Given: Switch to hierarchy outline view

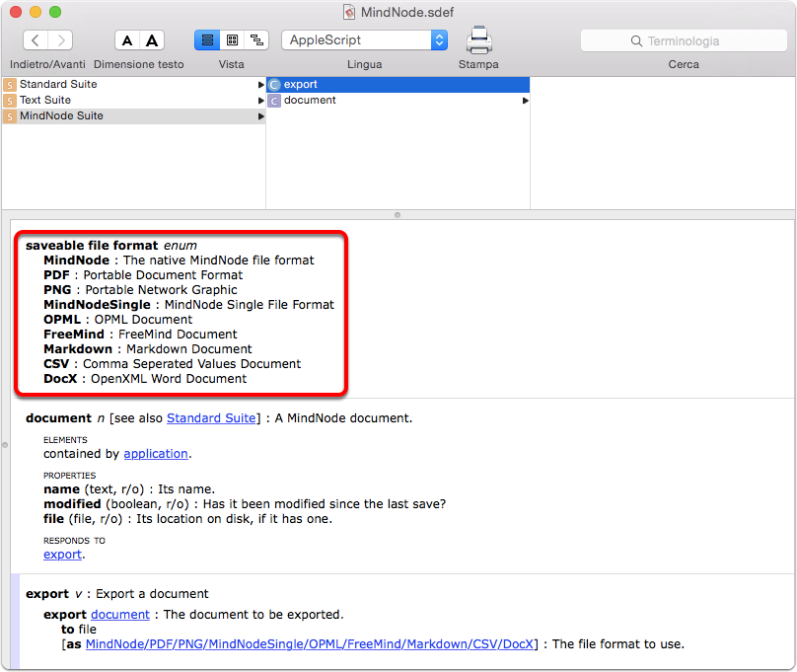Looking at the screenshot, I should [256, 40].
